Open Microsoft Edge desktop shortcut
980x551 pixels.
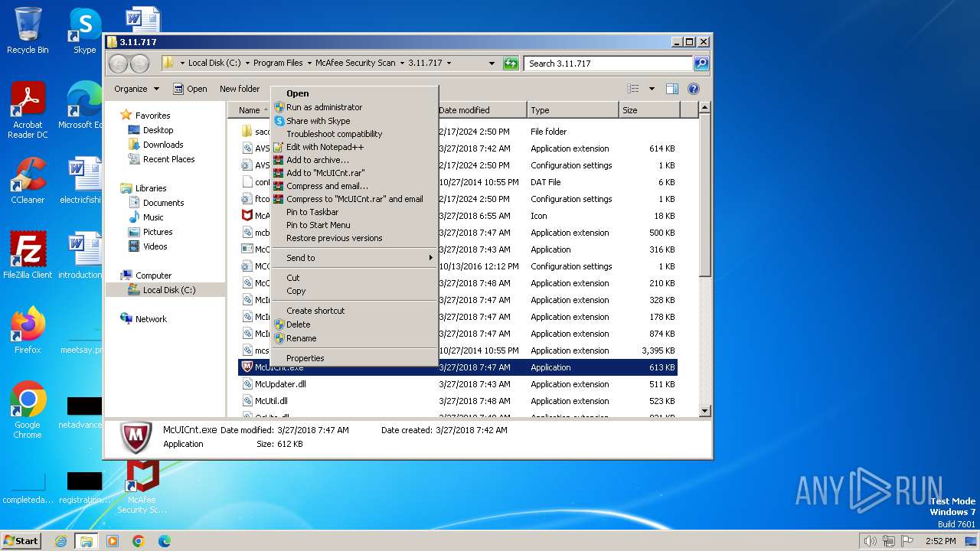[80, 105]
